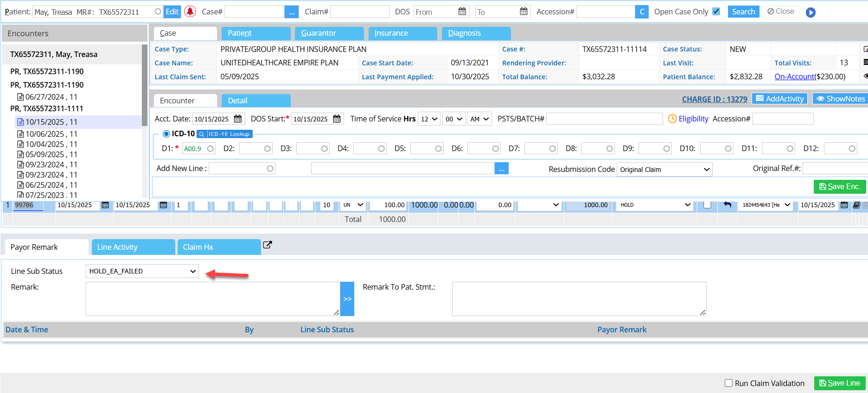Image resolution: width=868 pixels, height=393 pixels.
Task: Open the Resubmission Code dropdown
Action: point(664,170)
